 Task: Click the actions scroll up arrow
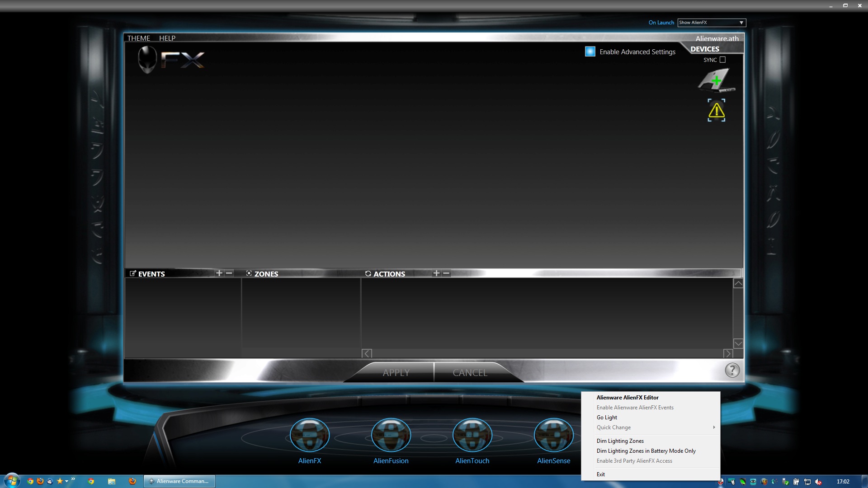[738, 283]
